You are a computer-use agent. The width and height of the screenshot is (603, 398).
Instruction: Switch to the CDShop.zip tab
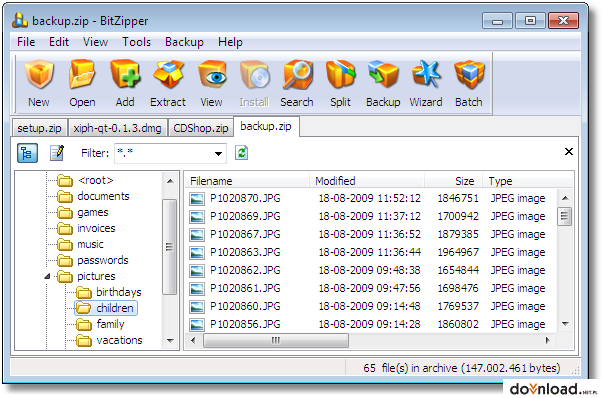201,128
